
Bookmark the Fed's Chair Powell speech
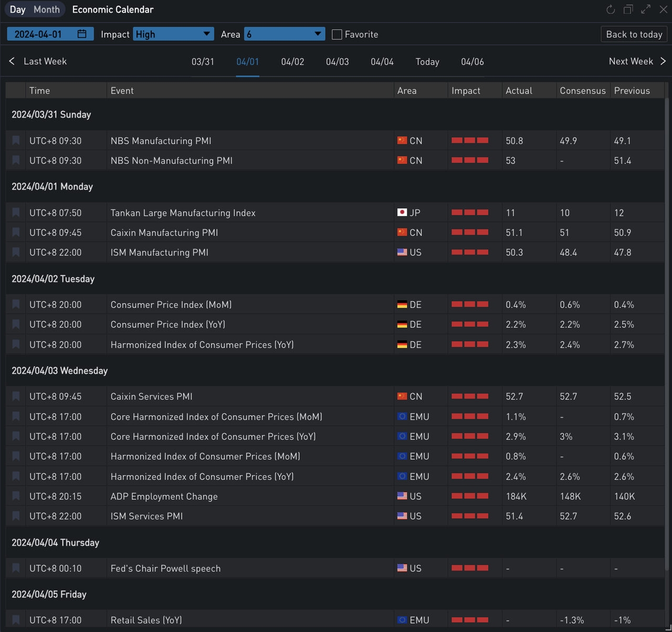16,568
